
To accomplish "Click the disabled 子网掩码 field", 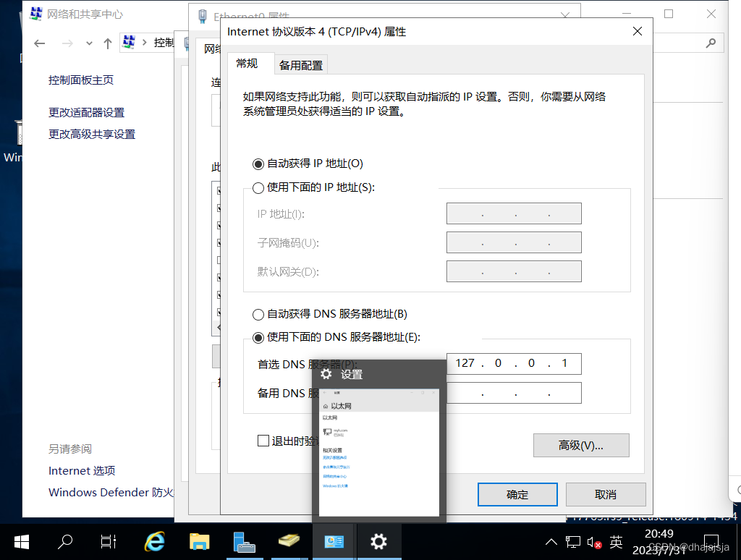I will click(x=514, y=242).
